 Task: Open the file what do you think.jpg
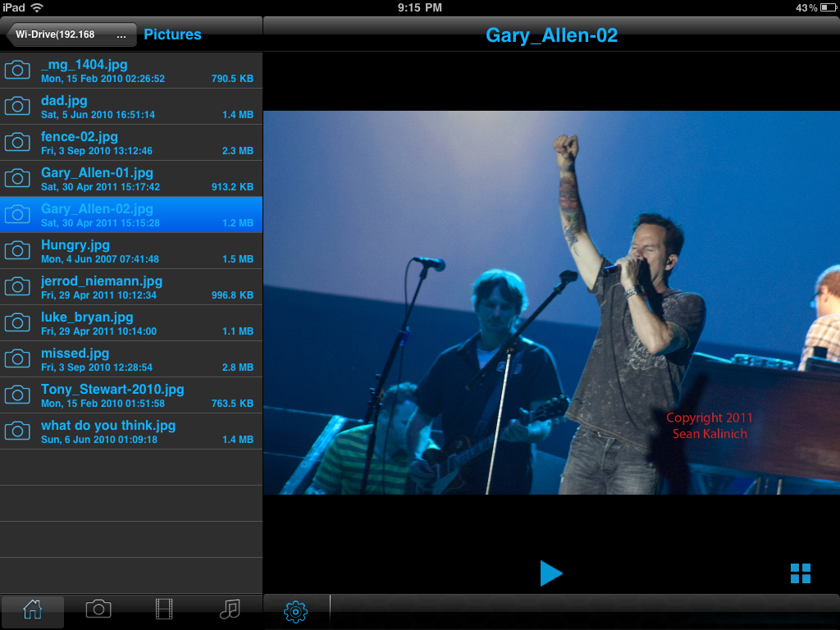pos(131,431)
